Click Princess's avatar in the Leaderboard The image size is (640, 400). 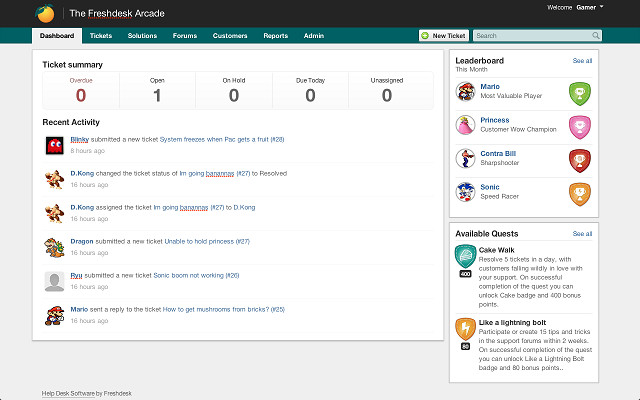tap(465, 124)
